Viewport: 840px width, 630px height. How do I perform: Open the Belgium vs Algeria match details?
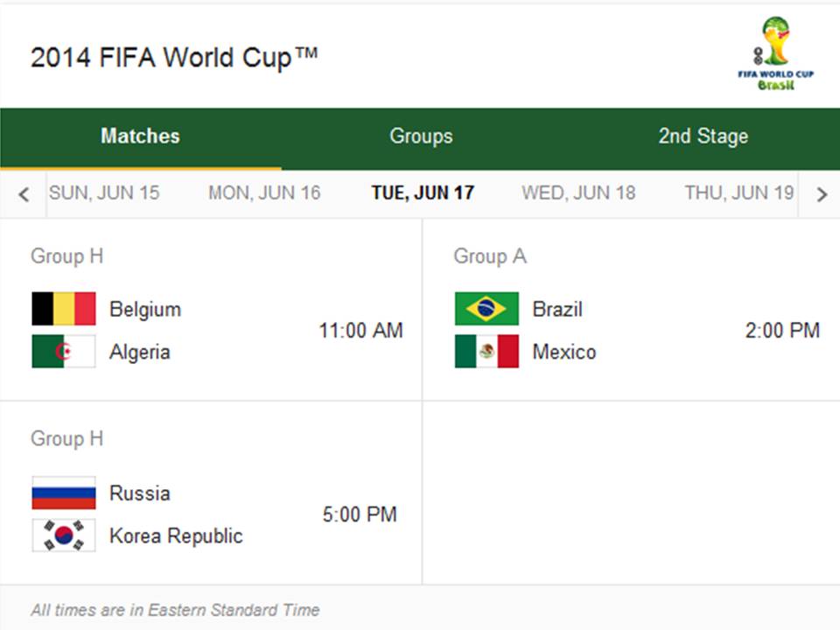tap(210, 331)
